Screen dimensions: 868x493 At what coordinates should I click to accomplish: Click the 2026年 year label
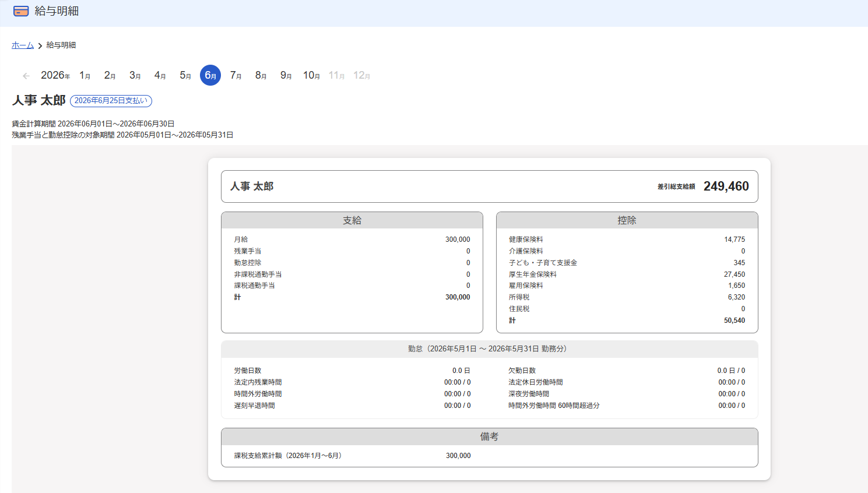point(55,75)
